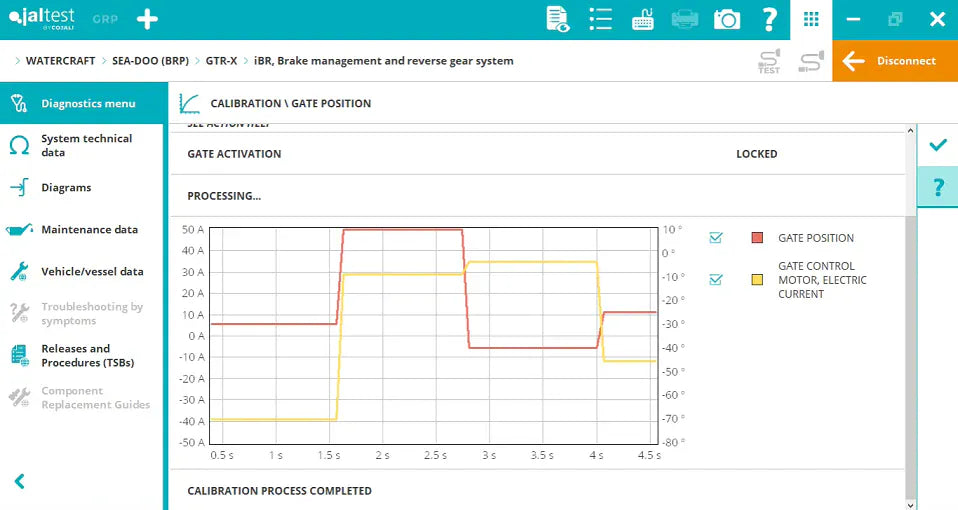Close the Jaltest window
This screenshot has height=510, width=958.
pos(937,19)
